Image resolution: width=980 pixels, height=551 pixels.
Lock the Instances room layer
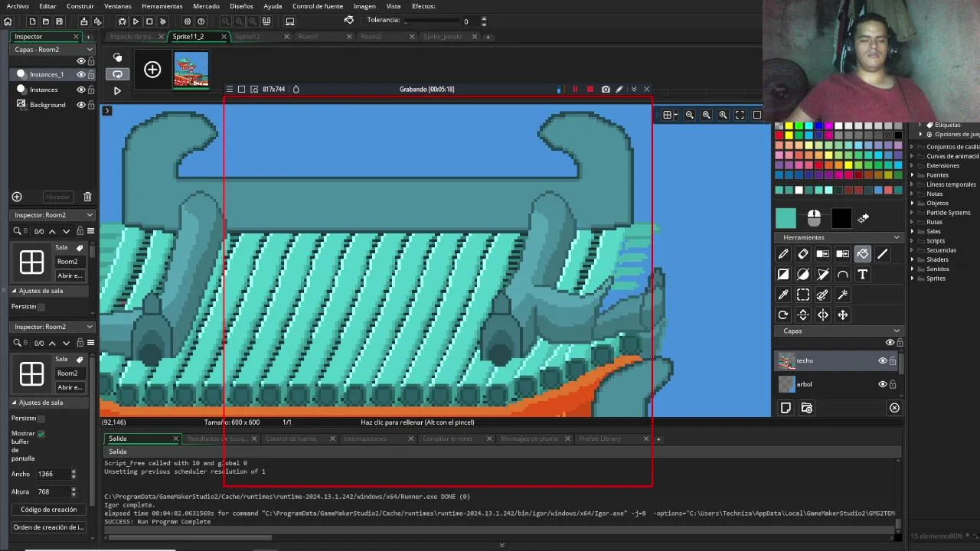point(91,90)
